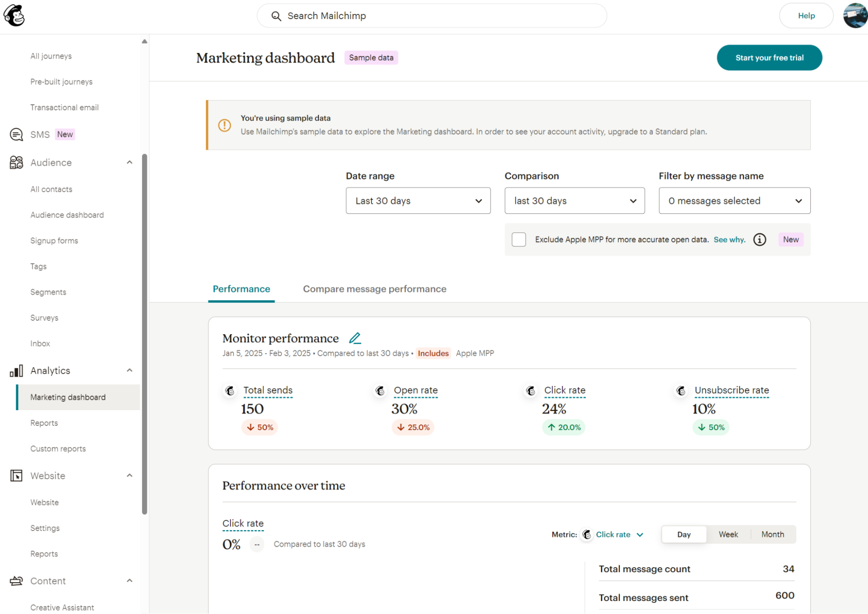868x614 pixels.
Task: Click the Freddie icon beside Open rate
Action: 380,391
